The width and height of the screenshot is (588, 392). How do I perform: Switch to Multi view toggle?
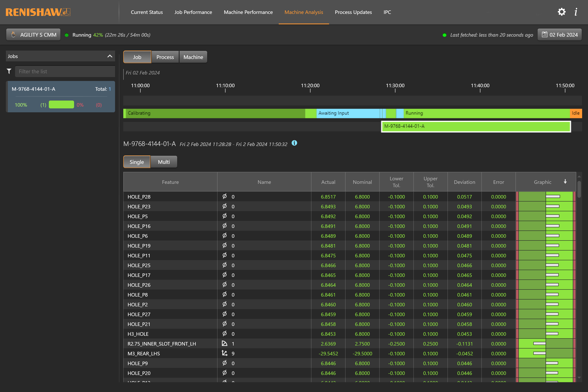point(164,162)
